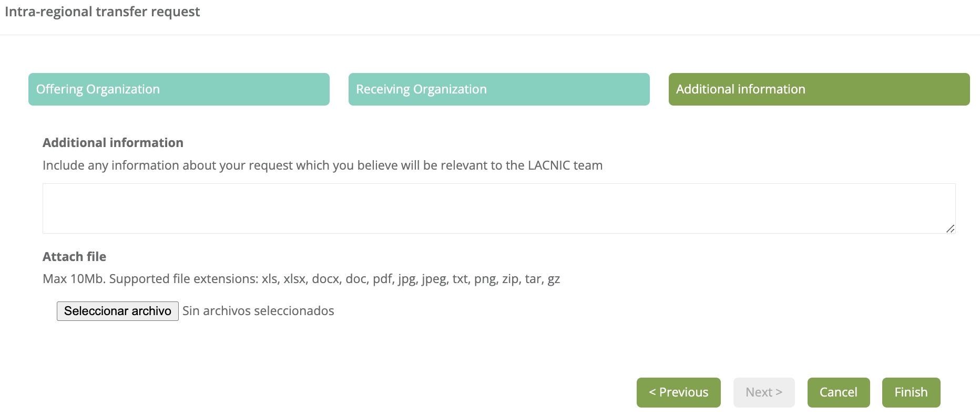Select the green Additional information step tab
Image resolution: width=980 pixels, height=417 pixels.
pyautogui.click(x=819, y=89)
